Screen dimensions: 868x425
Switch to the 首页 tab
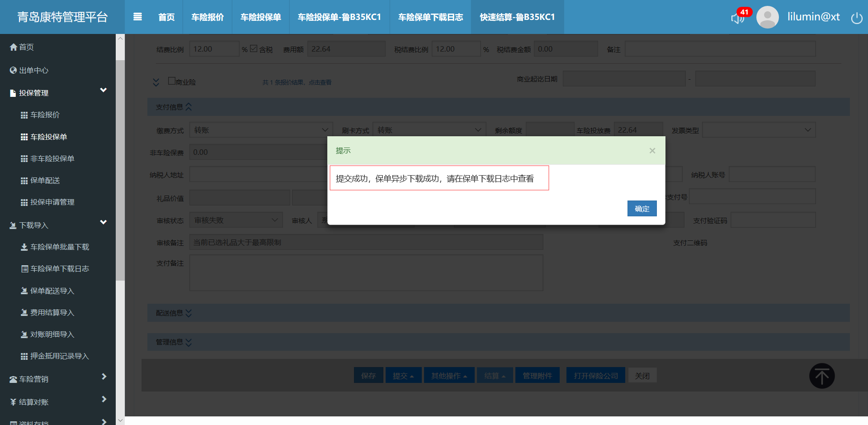pos(166,17)
